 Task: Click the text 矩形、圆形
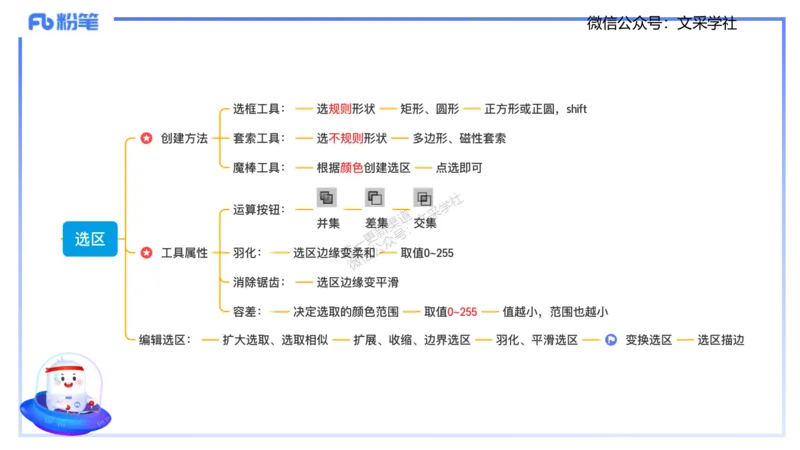(x=430, y=109)
